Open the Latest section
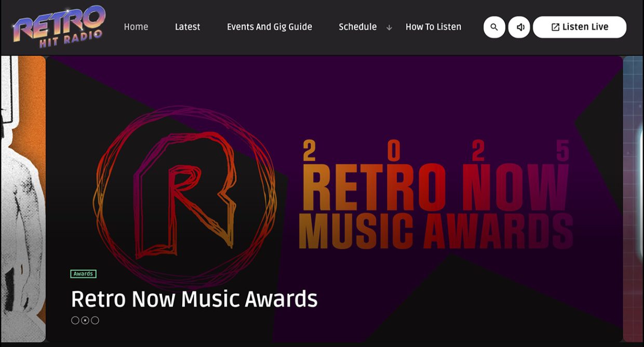The height and width of the screenshot is (347, 644). click(187, 27)
